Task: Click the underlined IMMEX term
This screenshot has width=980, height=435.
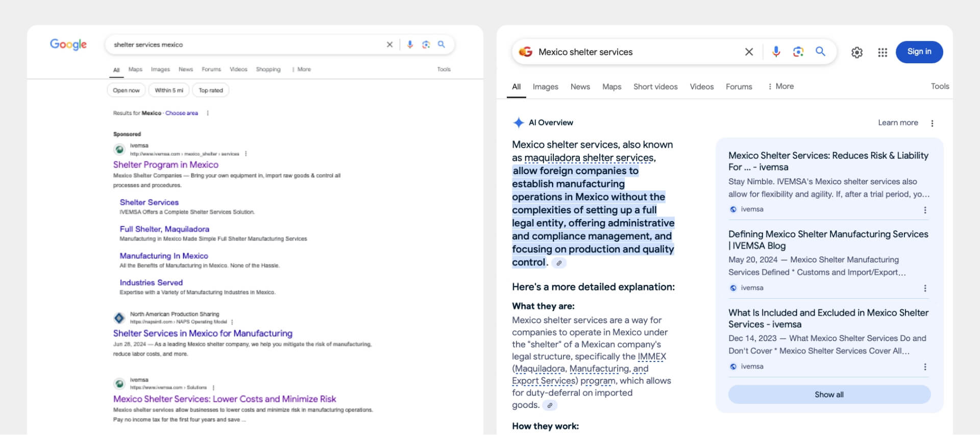Action: pos(652,356)
